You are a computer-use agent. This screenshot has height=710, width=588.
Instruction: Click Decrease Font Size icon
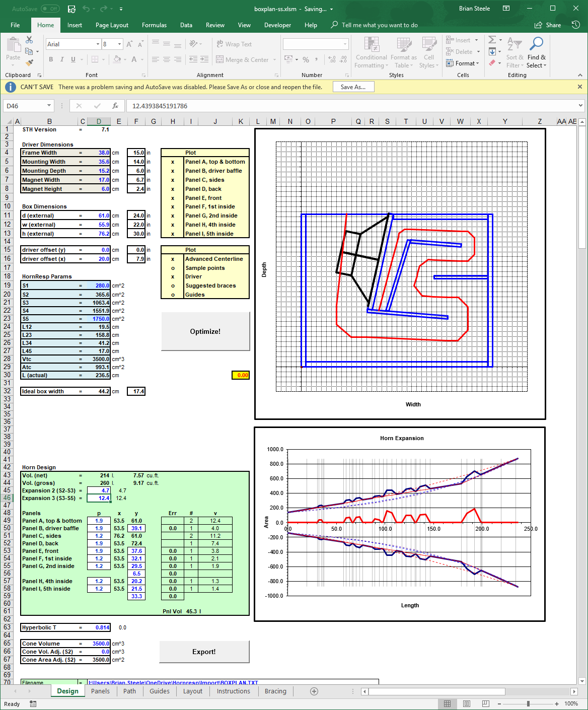(140, 44)
